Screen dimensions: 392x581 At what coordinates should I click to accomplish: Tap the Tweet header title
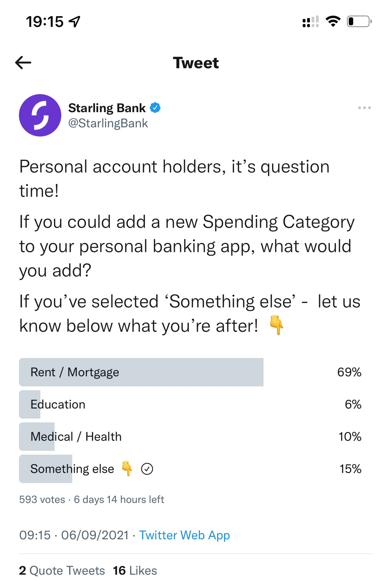click(x=196, y=63)
